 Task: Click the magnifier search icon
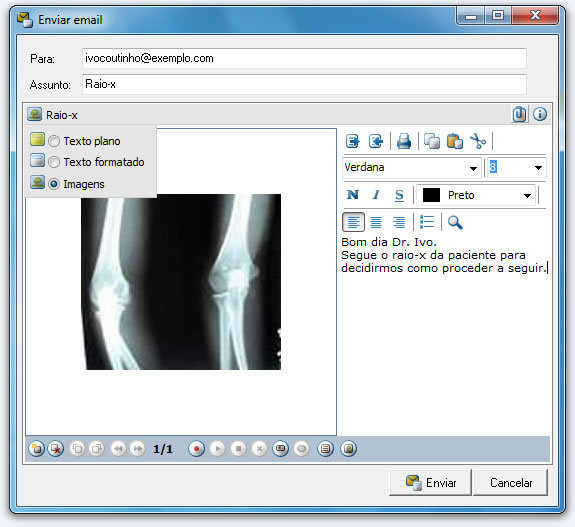455,222
